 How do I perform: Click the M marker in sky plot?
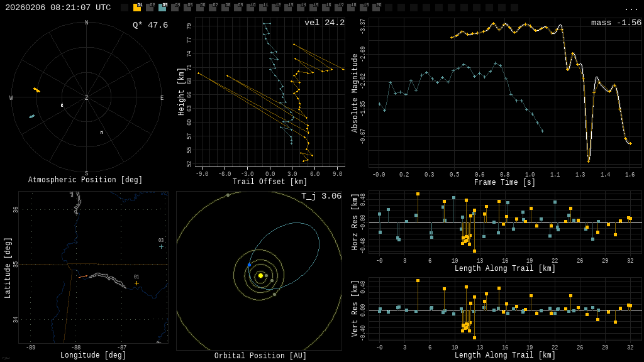click(101, 133)
